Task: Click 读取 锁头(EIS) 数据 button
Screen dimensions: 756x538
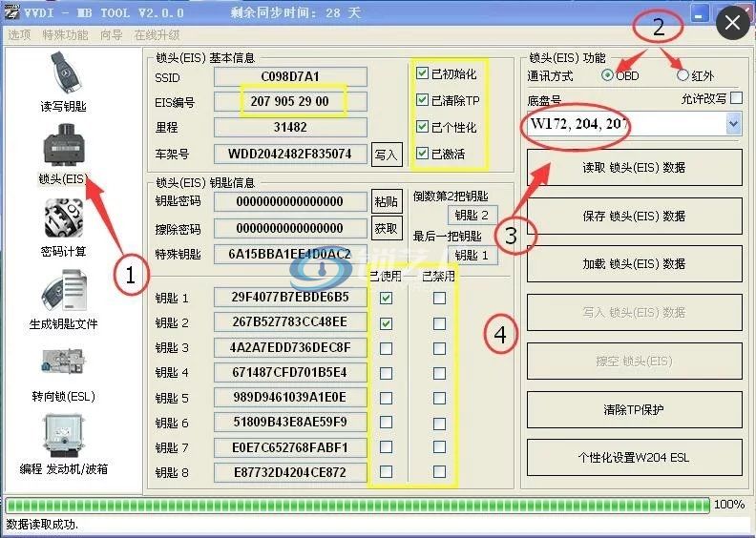Action: pyautogui.click(x=635, y=168)
